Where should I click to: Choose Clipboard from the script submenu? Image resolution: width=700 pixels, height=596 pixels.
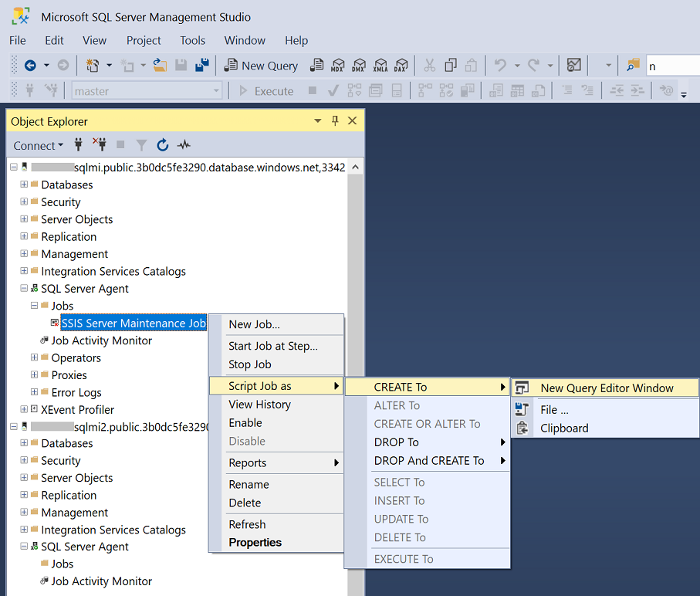coord(564,428)
